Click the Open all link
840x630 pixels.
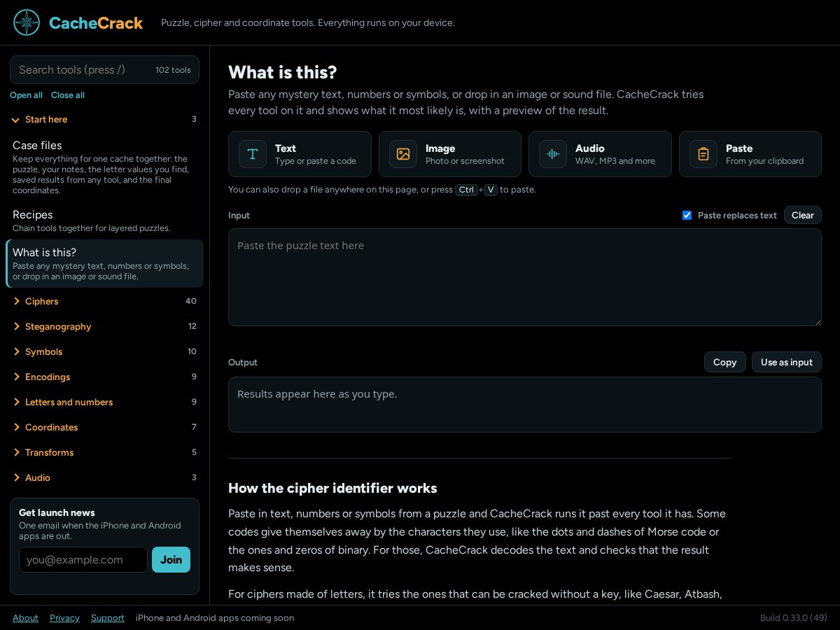click(26, 95)
